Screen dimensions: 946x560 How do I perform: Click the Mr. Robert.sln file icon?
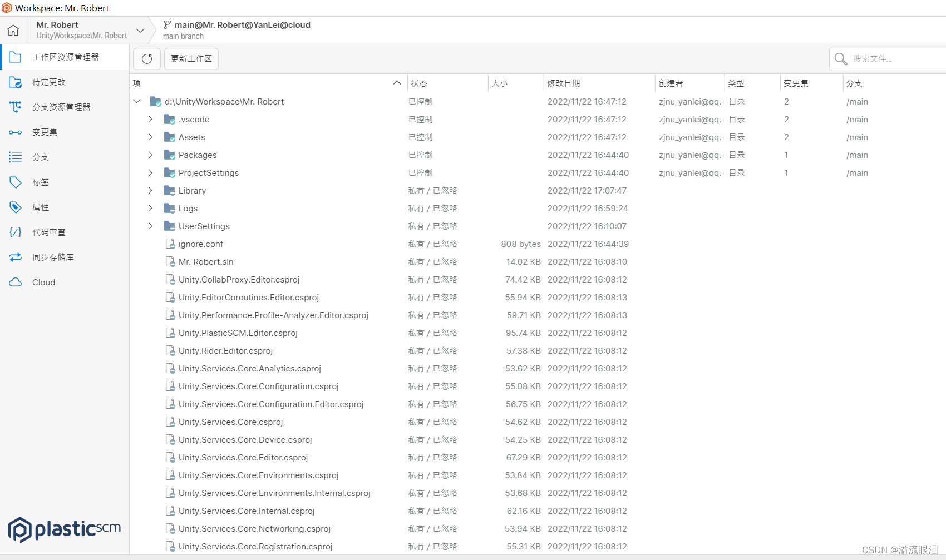tap(171, 262)
